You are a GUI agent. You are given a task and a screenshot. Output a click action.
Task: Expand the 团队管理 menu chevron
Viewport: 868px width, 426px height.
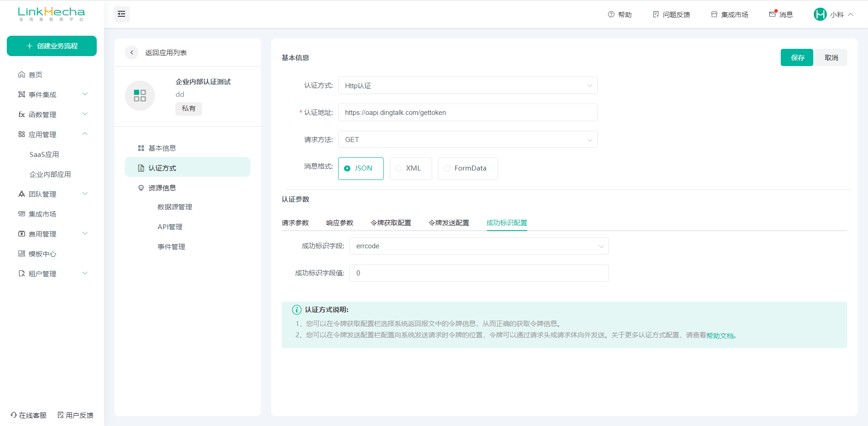pyautogui.click(x=85, y=194)
